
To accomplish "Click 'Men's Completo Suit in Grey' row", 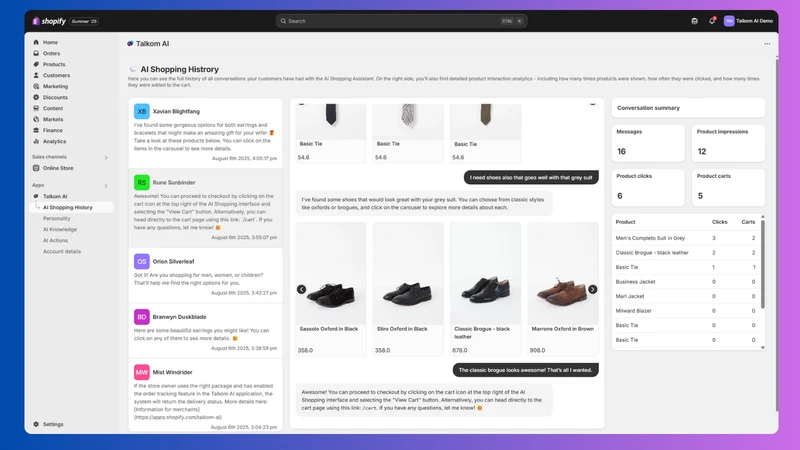I will (x=686, y=238).
